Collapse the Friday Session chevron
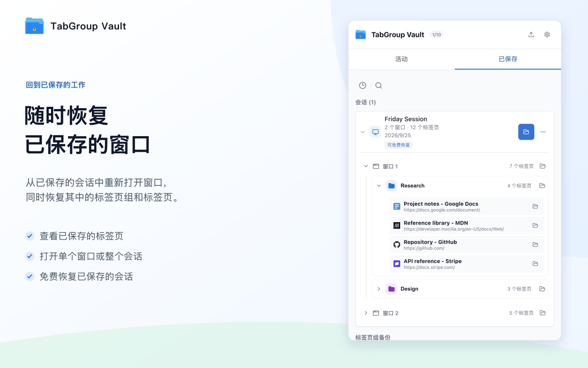 [362, 132]
